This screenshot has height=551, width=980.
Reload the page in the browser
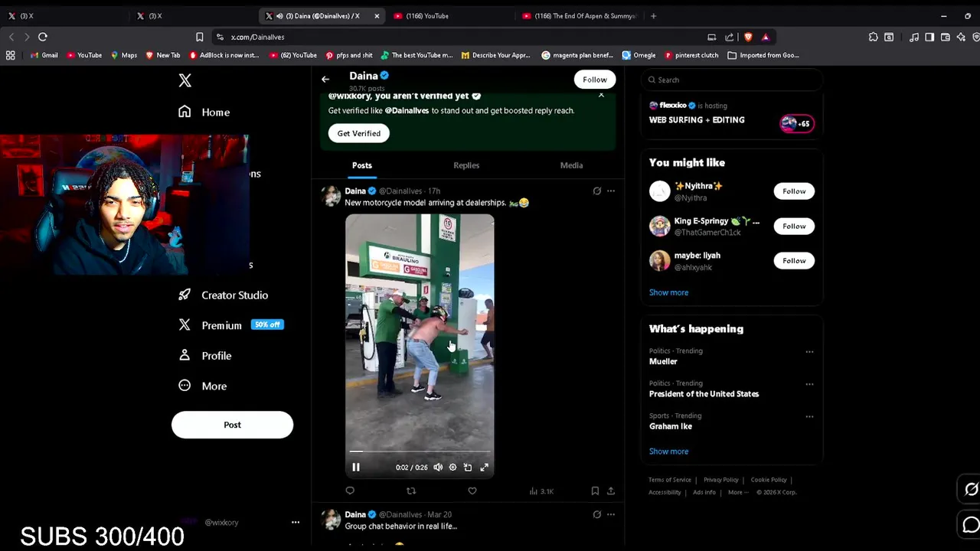click(x=43, y=37)
